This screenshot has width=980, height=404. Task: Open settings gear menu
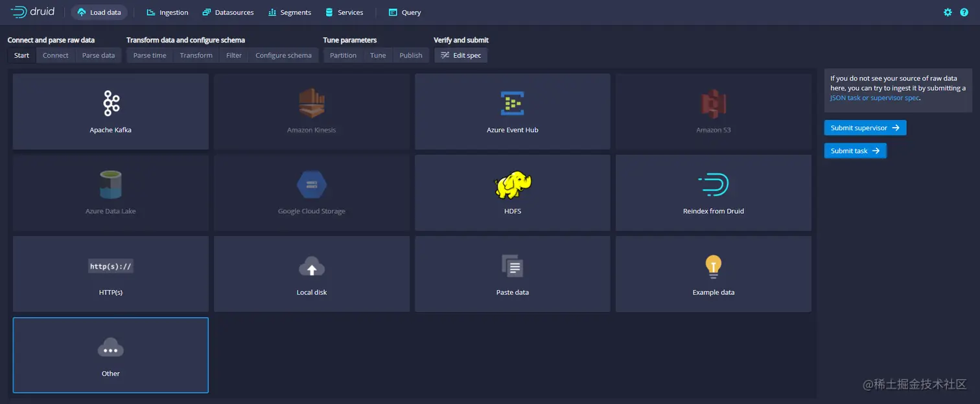[x=948, y=12]
